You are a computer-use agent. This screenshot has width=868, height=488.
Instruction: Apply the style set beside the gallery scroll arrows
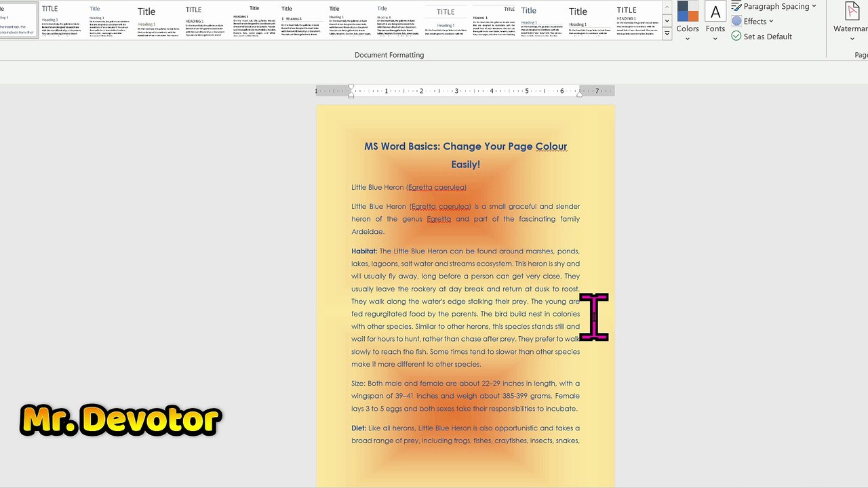(x=637, y=20)
